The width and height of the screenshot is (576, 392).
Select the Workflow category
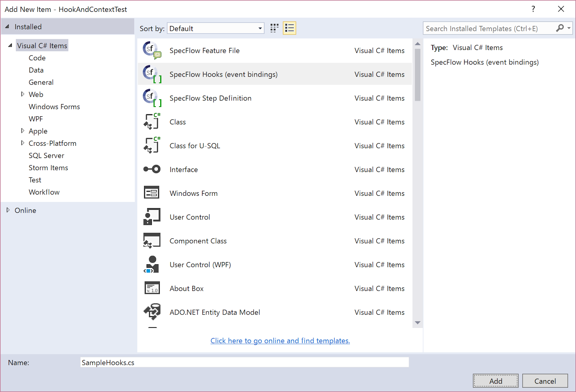[x=44, y=193]
